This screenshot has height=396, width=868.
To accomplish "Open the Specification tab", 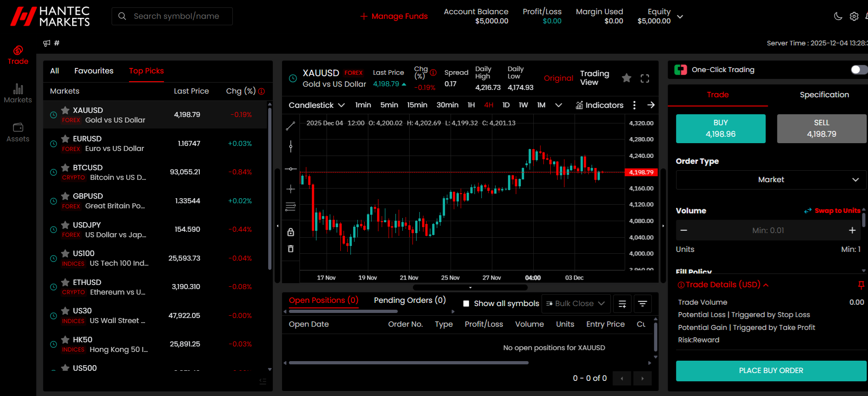I will pyautogui.click(x=824, y=95).
